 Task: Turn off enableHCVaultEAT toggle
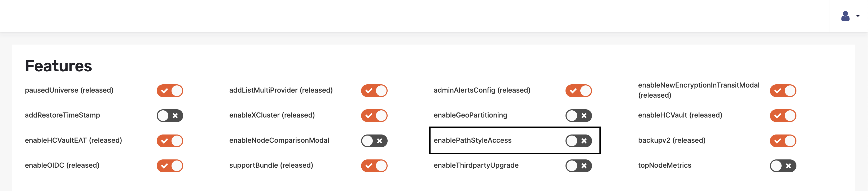click(x=170, y=141)
